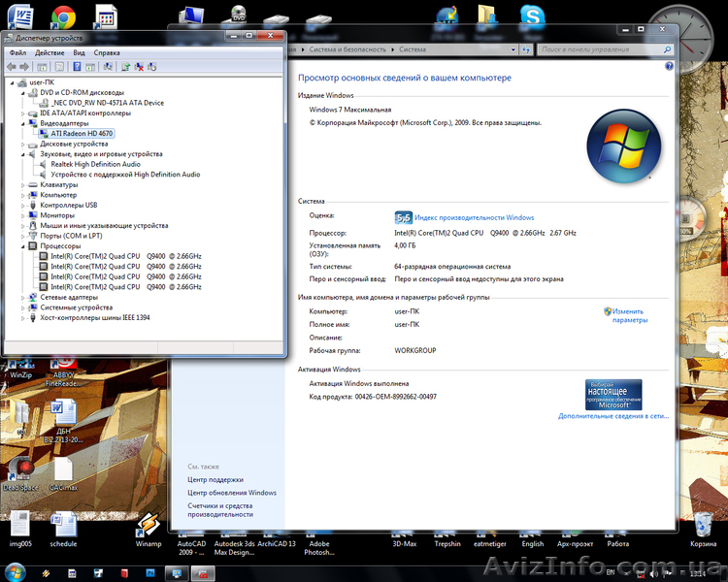Screen dimensions: 728x582
Task: Open the Windows Start menu orb
Action: pos(15,572)
